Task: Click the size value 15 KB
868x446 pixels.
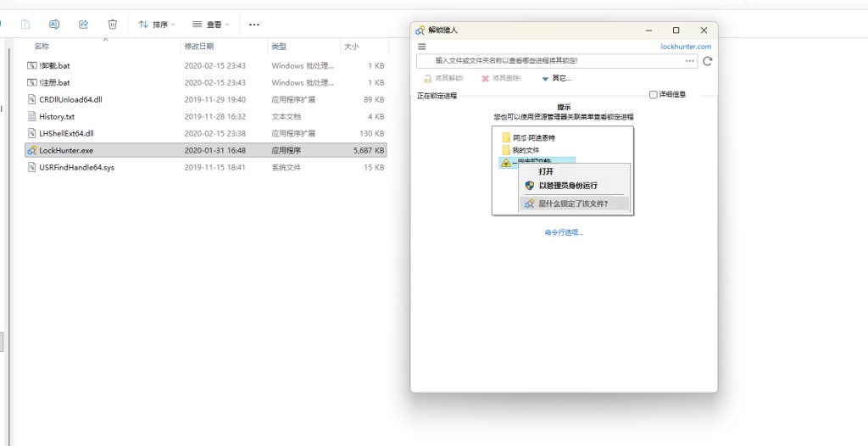Action: (374, 167)
